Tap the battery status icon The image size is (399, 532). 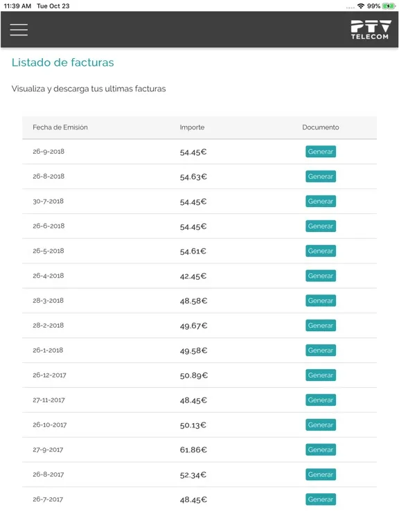tap(389, 6)
